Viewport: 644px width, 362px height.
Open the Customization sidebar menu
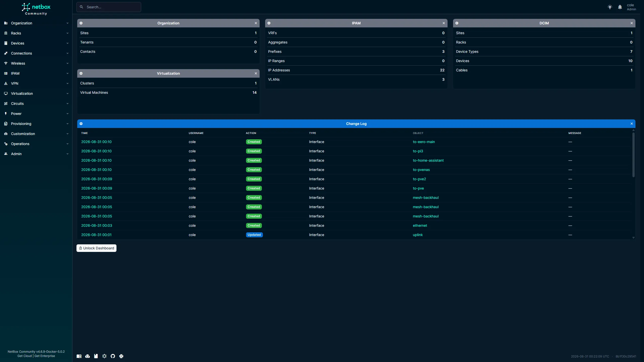coord(36,134)
